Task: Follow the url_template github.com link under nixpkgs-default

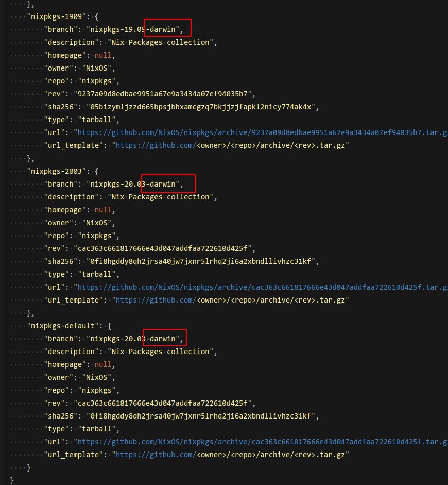Action: 156,455
